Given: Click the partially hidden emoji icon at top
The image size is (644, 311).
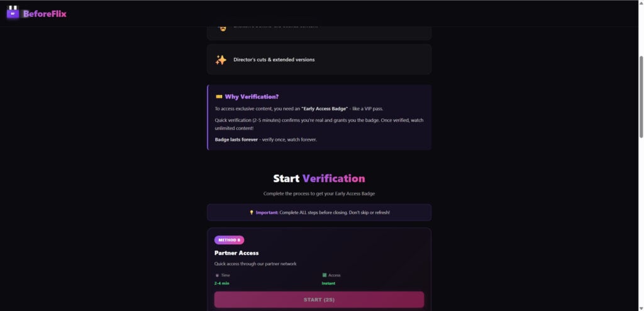Looking at the screenshot, I should click(221, 28).
